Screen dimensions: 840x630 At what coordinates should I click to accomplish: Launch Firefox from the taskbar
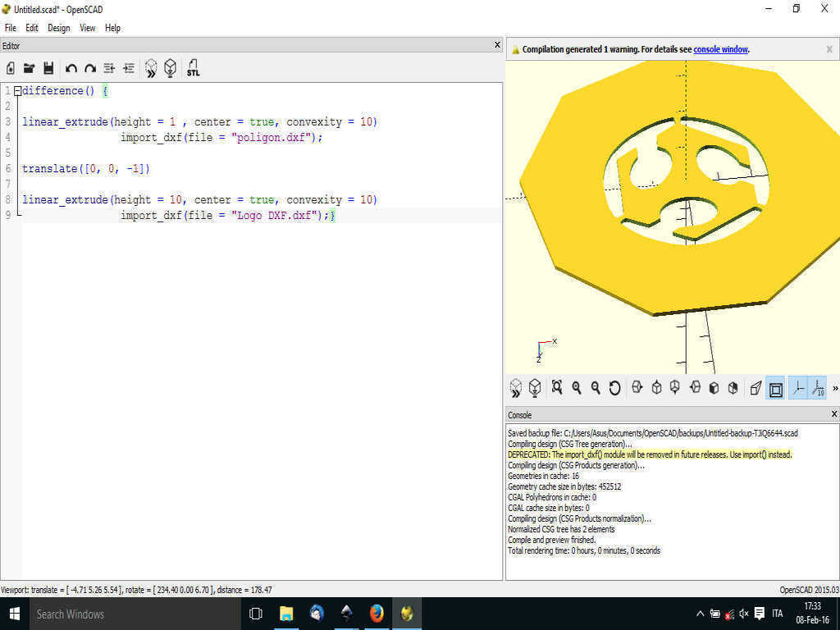[377, 614]
